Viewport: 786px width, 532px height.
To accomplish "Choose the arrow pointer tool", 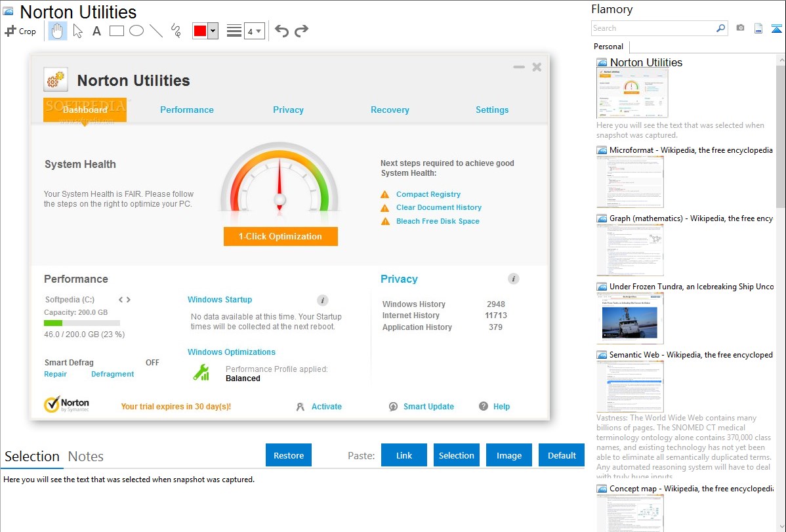I will pyautogui.click(x=77, y=31).
